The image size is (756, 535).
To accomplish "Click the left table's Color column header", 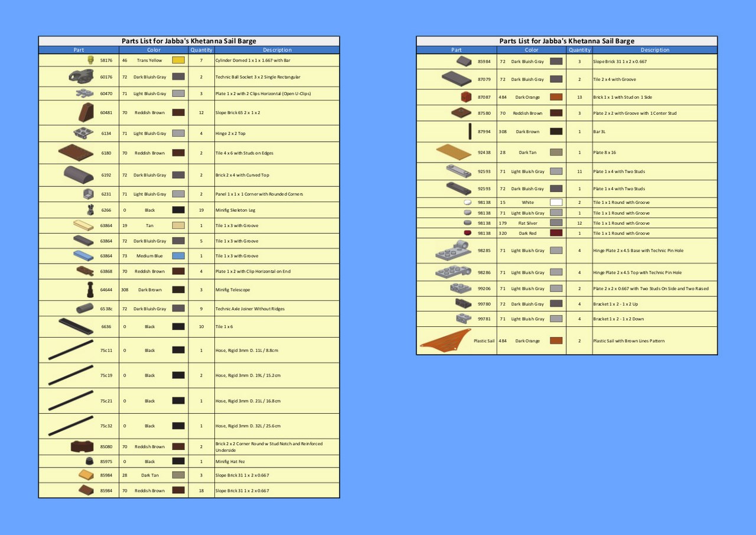I will 154,50.
